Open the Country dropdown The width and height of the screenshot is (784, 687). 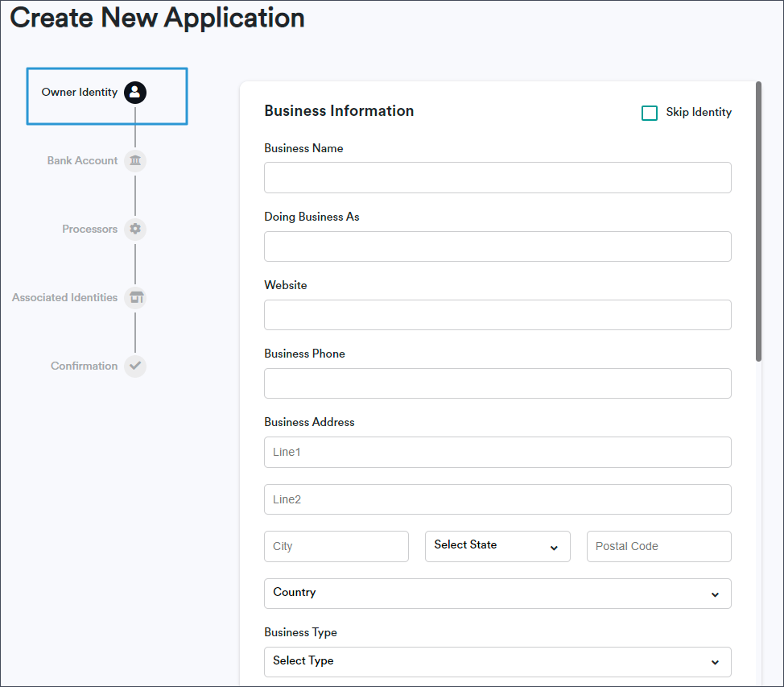(x=497, y=594)
